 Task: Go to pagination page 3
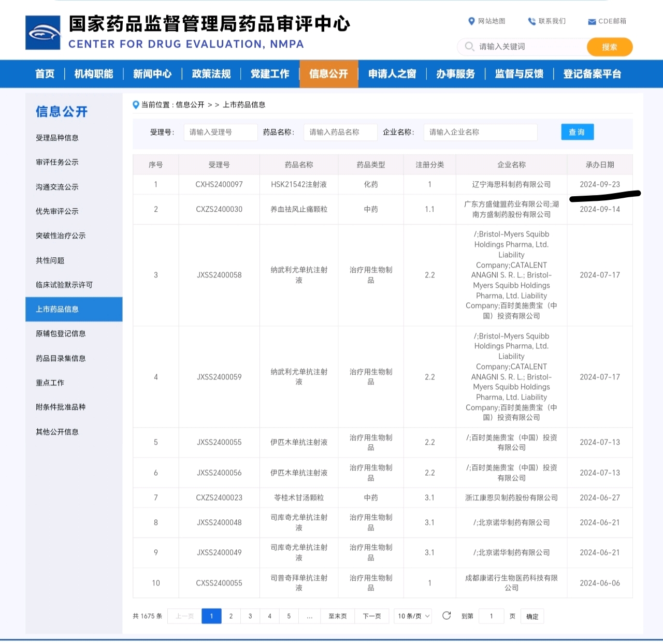coord(250,616)
